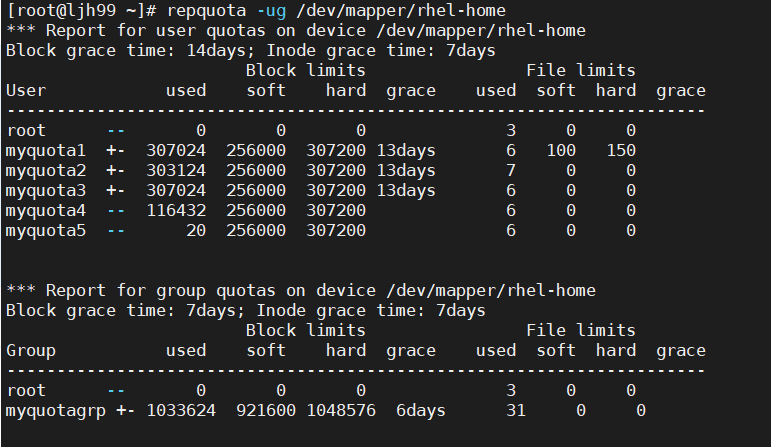The image size is (771, 447).
Task: Click the '+-' status flag for myquota1
Action: [116, 150]
